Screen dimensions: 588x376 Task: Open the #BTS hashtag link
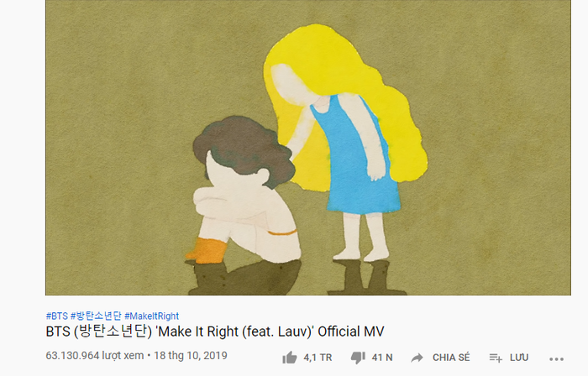pos(56,316)
